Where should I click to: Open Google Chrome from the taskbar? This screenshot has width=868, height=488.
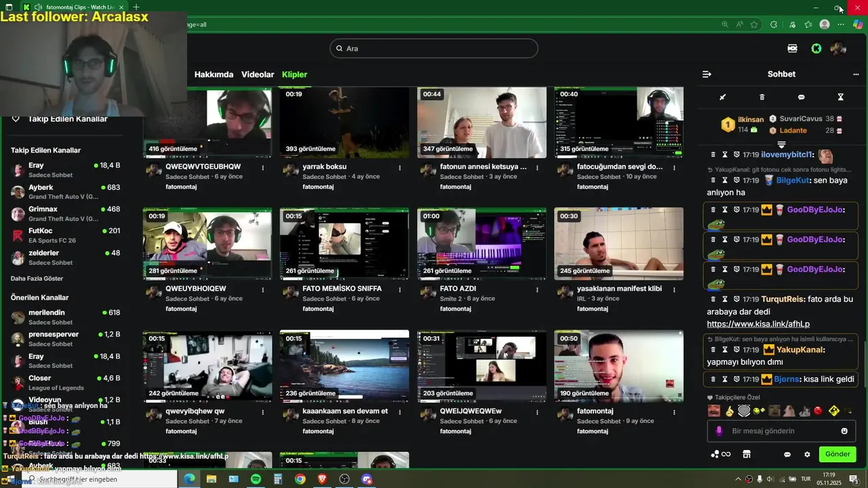[300, 479]
